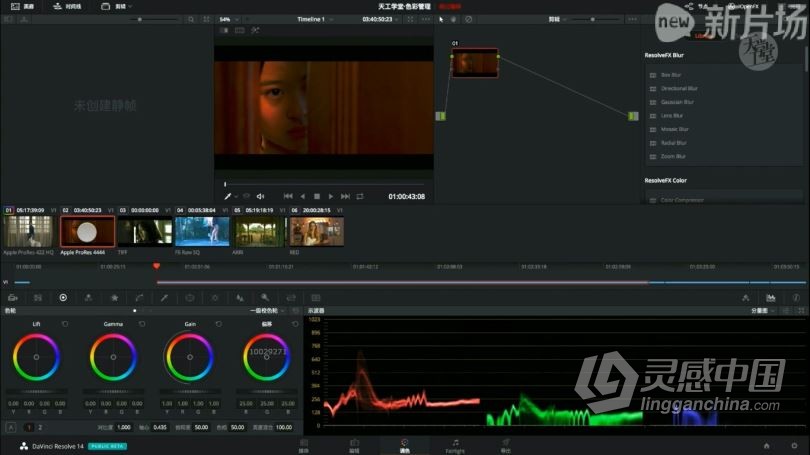Reset the Gamma color wheel

(142, 324)
